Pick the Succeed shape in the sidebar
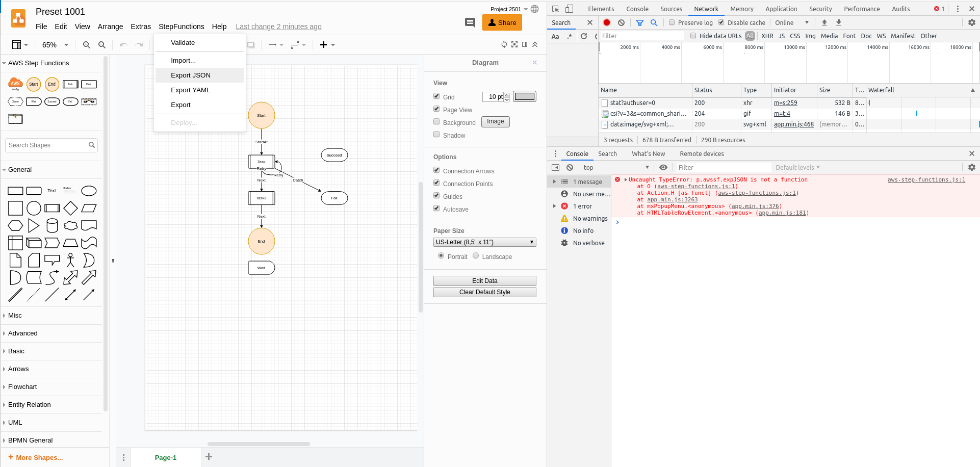Screen dimensions: 980x467 pyautogui.click(x=52, y=101)
